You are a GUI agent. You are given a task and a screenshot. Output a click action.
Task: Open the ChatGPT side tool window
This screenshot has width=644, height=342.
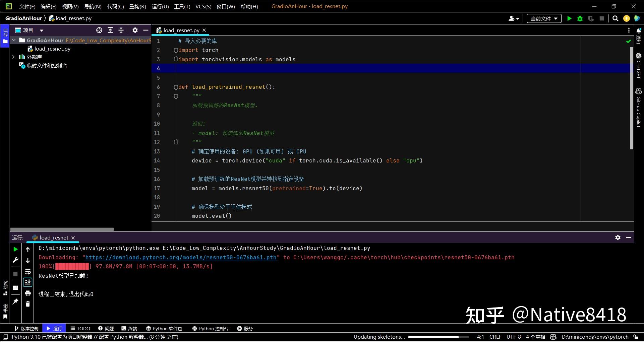tap(639, 65)
